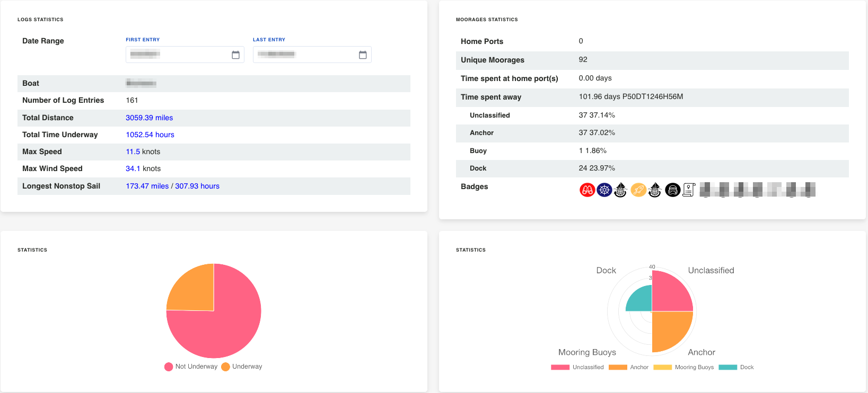Image resolution: width=868 pixels, height=393 pixels.
Task: Open the 173.47 miles longest sail link
Action: click(147, 186)
